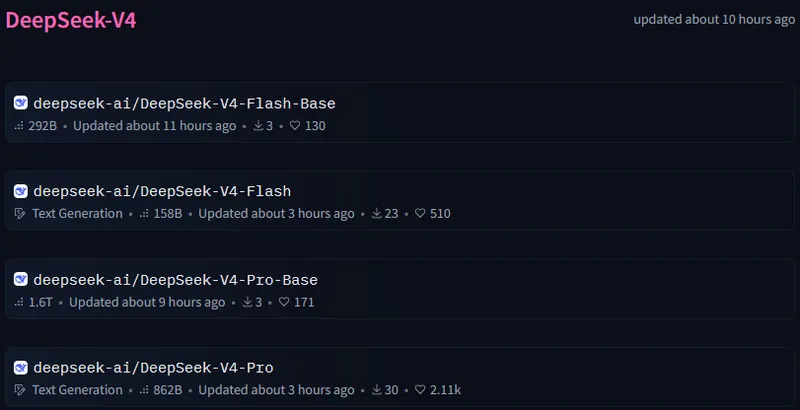Click the DeepSeek-V4-Flash-Base avatar icon
The image size is (800, 410).
pos(21,103)
